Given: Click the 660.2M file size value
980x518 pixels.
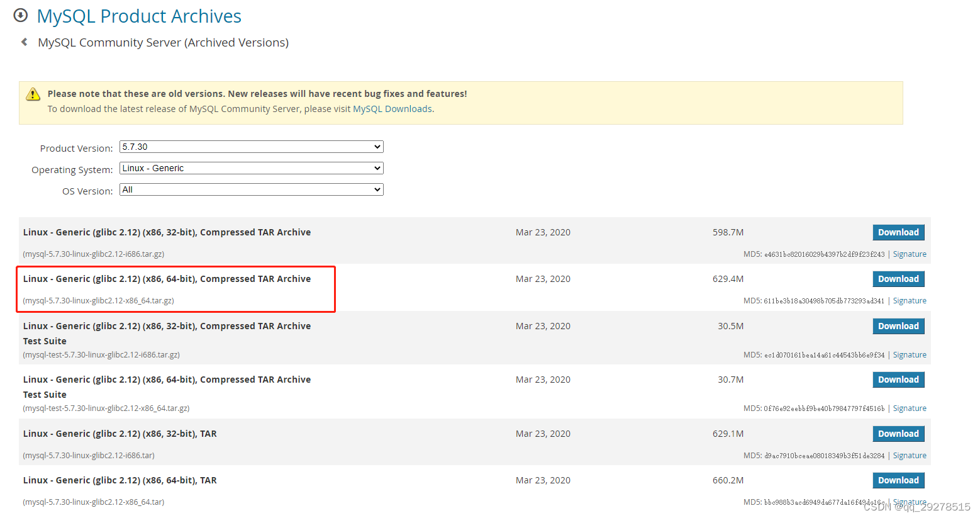Looking at the screenshot, I should [x=728, y=480].
